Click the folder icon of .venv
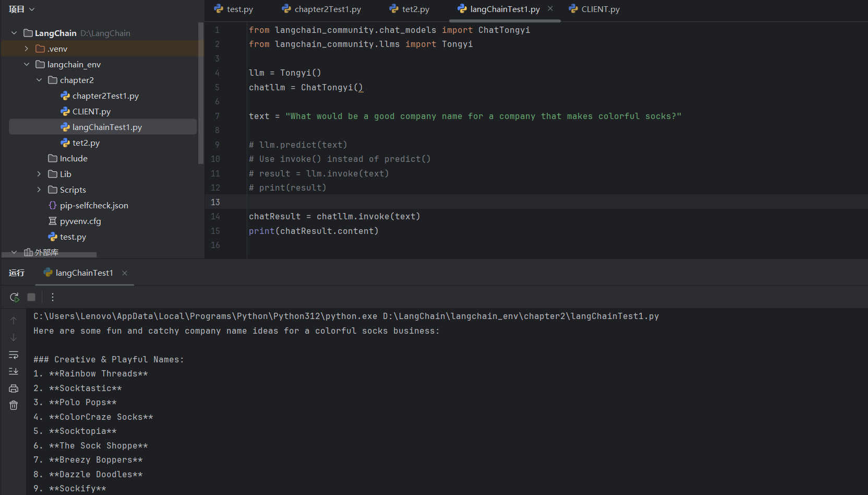 [40, 49]
